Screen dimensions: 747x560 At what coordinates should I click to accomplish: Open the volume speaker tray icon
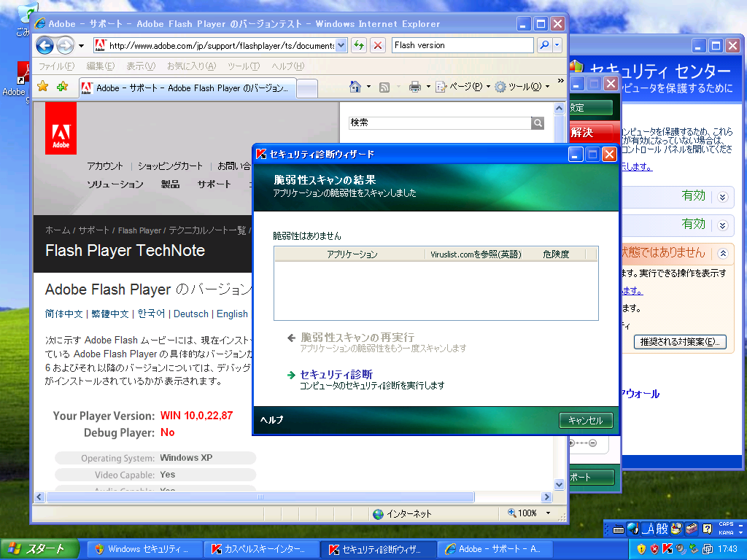point(681,549)
